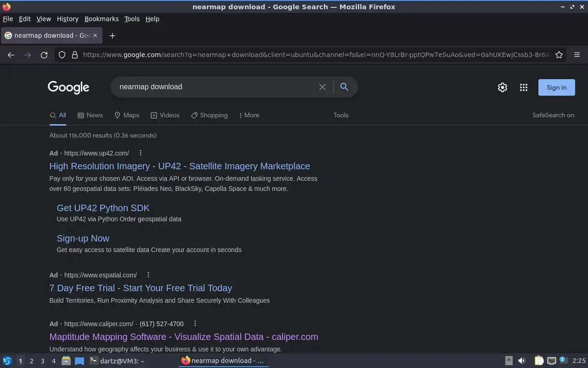Viewport: 588px width, 368px height.
Task: Switch to workspace 3
Action: pos(43,361)
